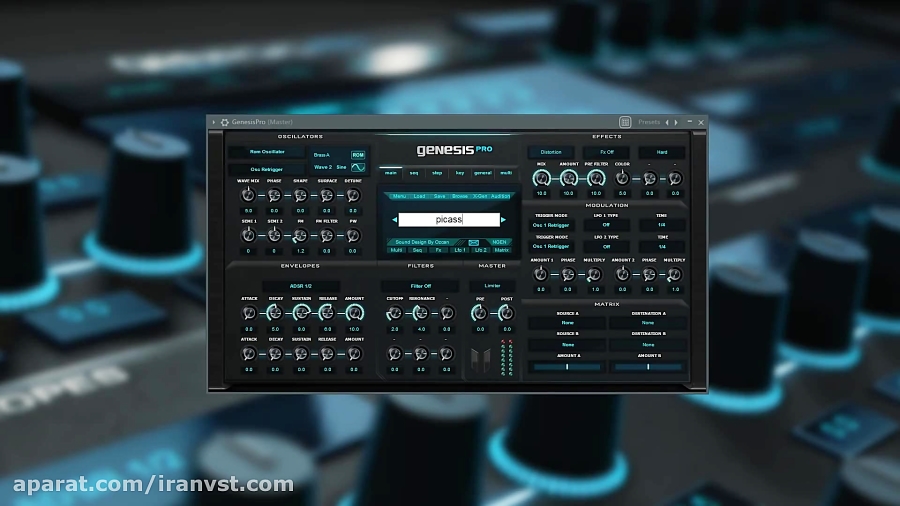This screenshot has height=506, width=900.
Task: Click the Master Pre knob
Action: click(x=480, y=313)
